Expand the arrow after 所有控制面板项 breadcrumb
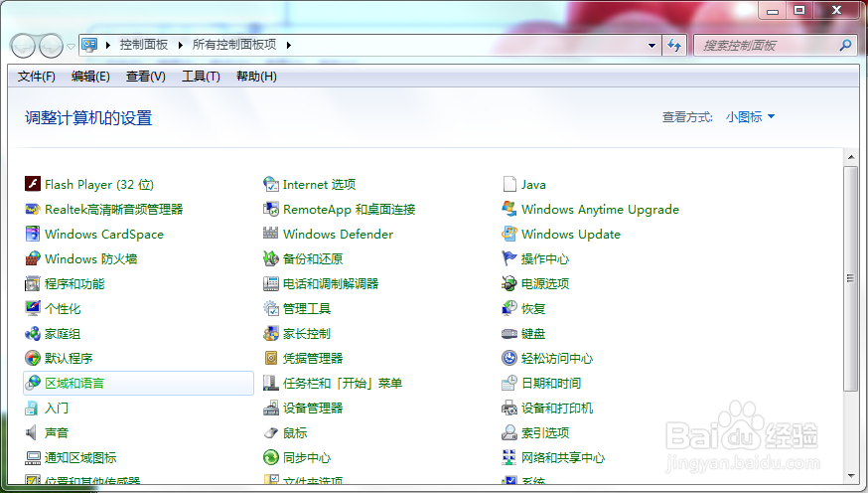The image size is (868, 493). [288, 45]
